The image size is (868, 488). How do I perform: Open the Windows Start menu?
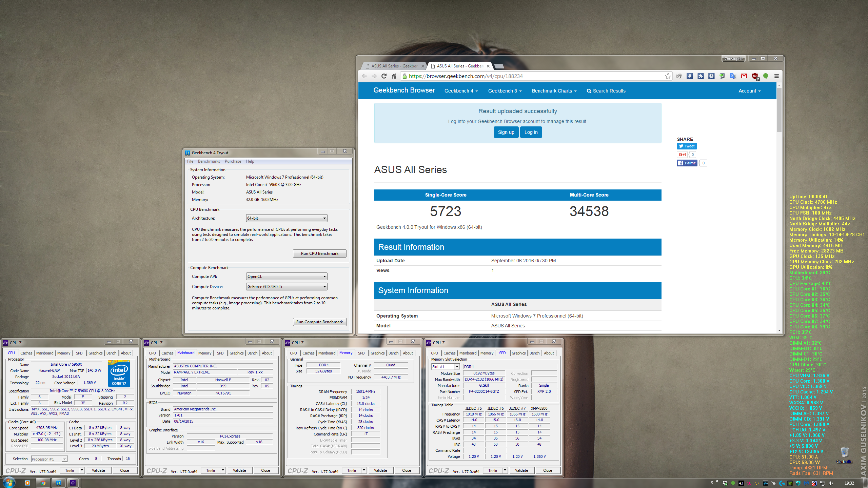tap(9, 482)
